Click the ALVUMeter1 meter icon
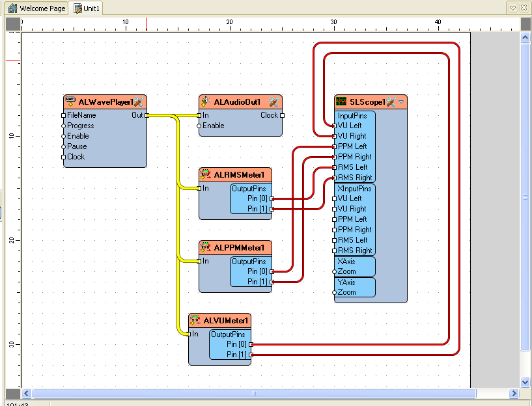The height and width of the screenshot is (406, 532). [x=192, y=320]
